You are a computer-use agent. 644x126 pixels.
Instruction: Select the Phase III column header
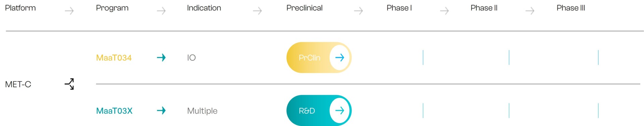[571, 8]
